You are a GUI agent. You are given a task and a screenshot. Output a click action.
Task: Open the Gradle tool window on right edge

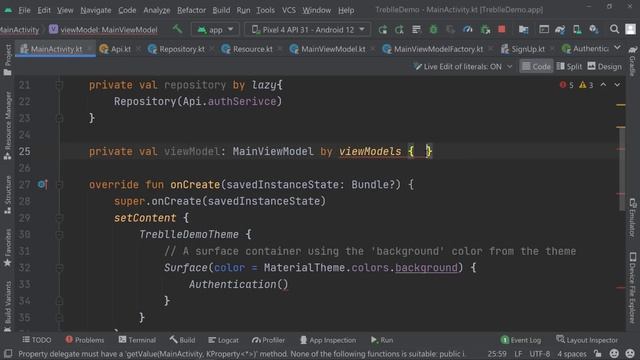click(x=633, y=60)
